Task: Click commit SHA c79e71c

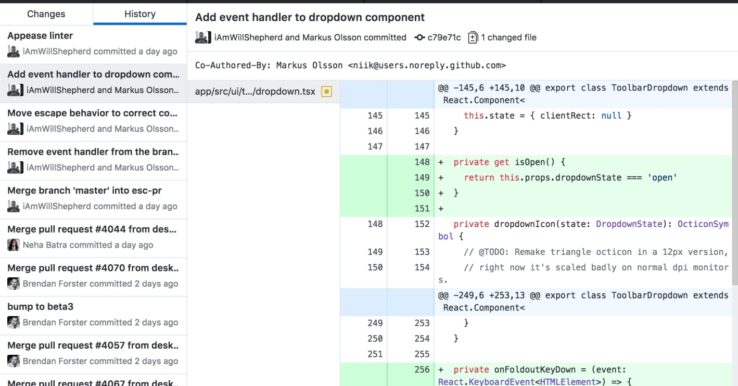Action: click(x=444, y=38)
